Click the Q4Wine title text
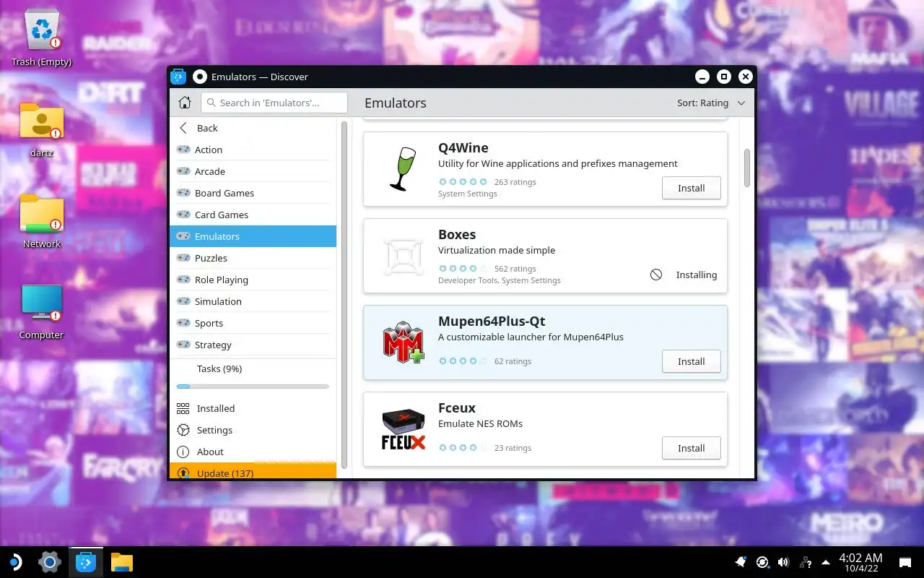Viewport: 924px width, 578px height. pos(463,148)
